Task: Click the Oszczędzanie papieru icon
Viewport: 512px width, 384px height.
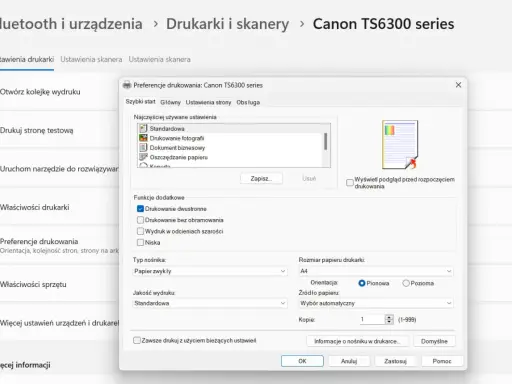Action: pyautogui.click(x=143, y=157)
